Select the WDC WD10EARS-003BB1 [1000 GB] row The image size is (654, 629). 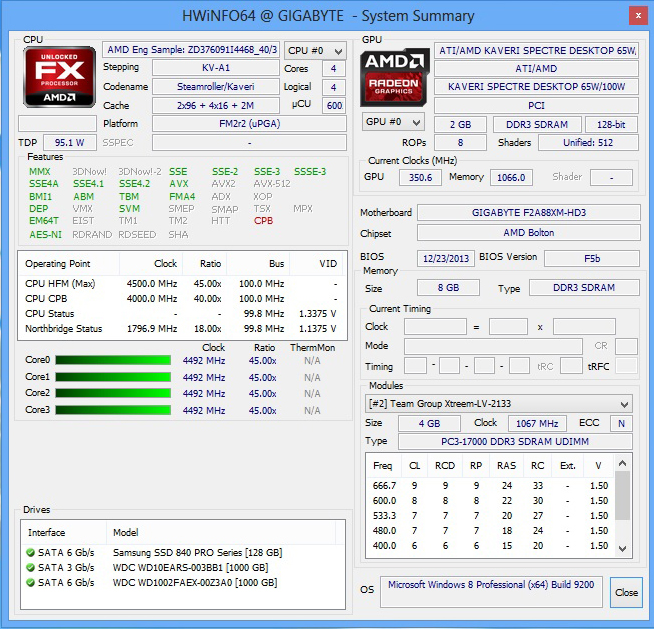pyautogui.click(x=183, y=568)
